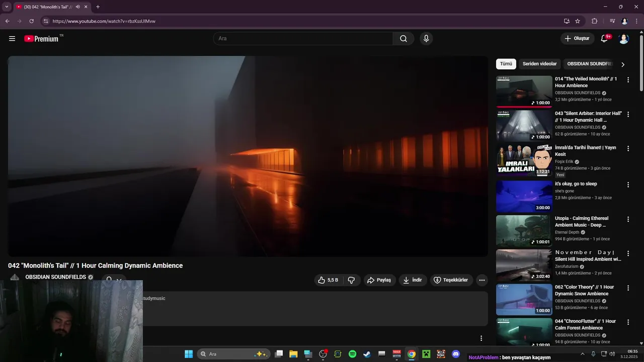Image resolution: width=644 pixels, height=362 pixels.
Task: Open a new Chrome tab
Action: coord(98,7)
